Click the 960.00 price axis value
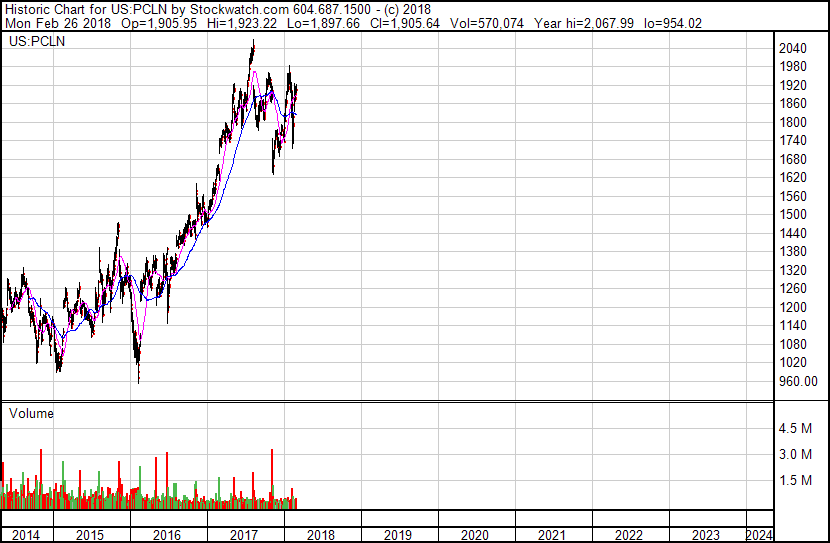The height and width of the screenshot is (543, 830). point(798,381)
